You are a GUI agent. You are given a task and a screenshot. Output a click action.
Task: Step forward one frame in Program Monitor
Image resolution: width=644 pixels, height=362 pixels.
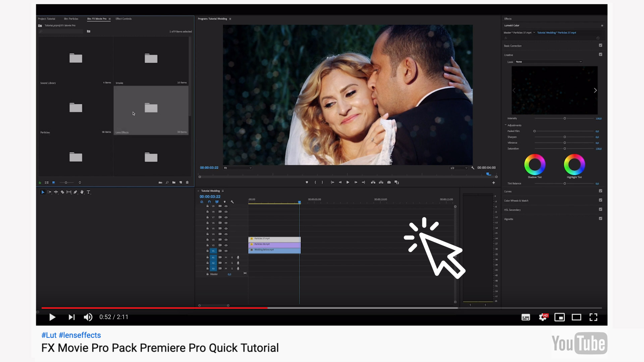(x=356, y=182)
